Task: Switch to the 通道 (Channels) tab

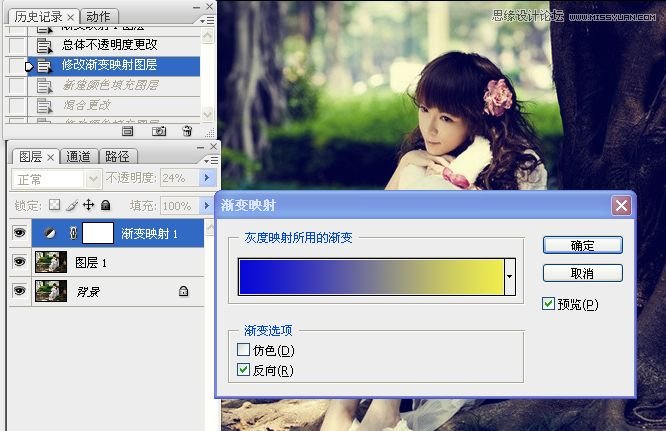Action: click(79, 156)
